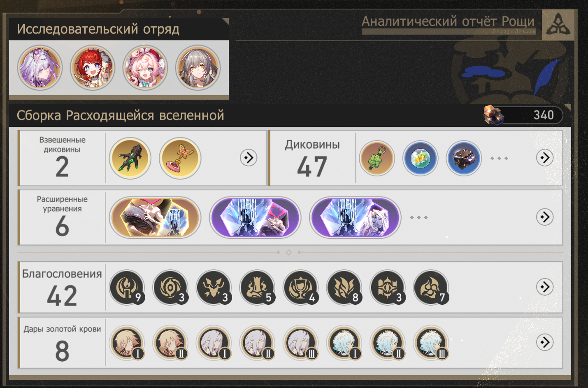Select the pink butterfly wand curio icon
This screenshot has height=388, width=588.
[180, 158]
